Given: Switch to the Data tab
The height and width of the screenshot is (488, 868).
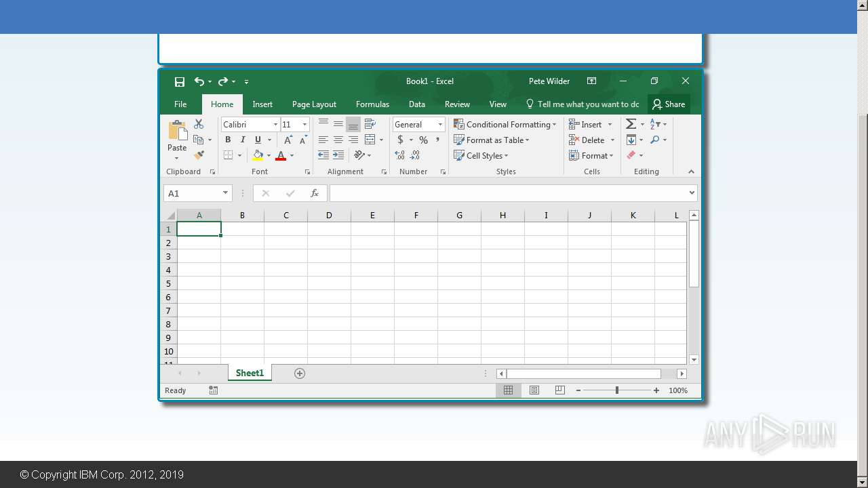Looking at the screenshot, I should [x=417, y=104].
